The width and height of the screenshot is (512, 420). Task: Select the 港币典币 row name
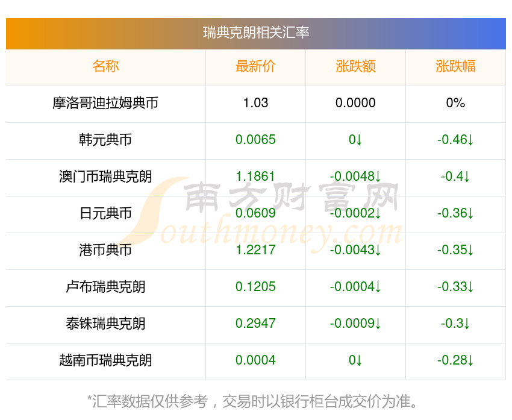click(x=105, y=250)
